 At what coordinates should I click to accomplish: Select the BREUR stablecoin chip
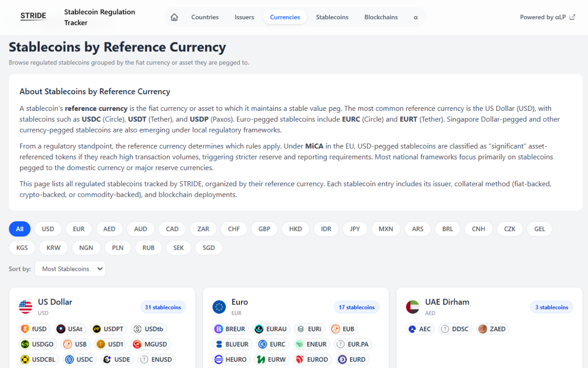point(231,329)
